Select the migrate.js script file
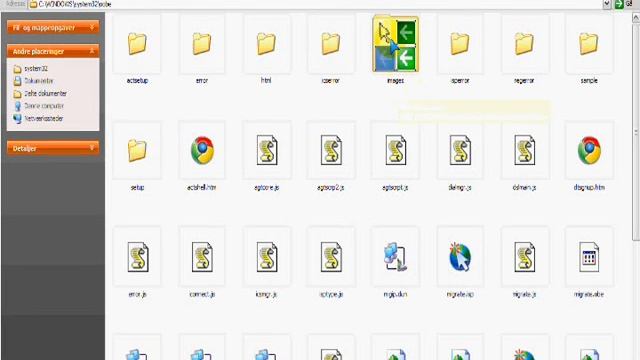640x360 pixels. (524, 257)
